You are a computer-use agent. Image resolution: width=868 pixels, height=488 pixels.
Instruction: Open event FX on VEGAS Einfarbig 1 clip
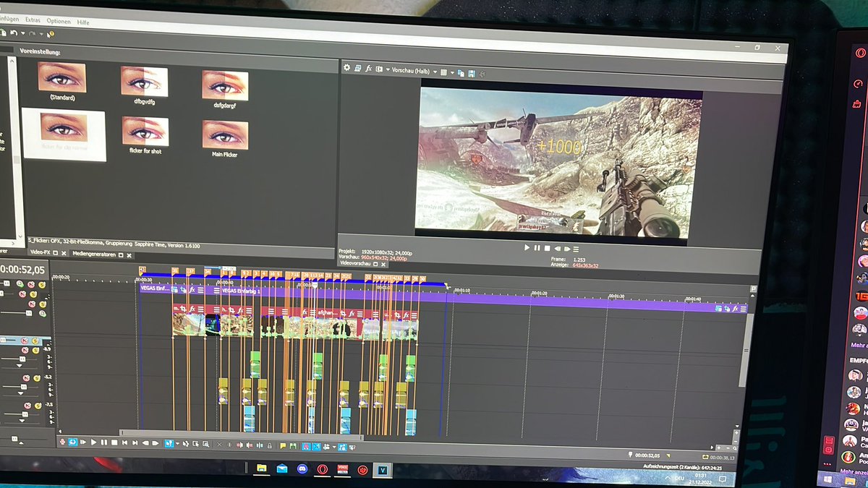tap(735, 309)
